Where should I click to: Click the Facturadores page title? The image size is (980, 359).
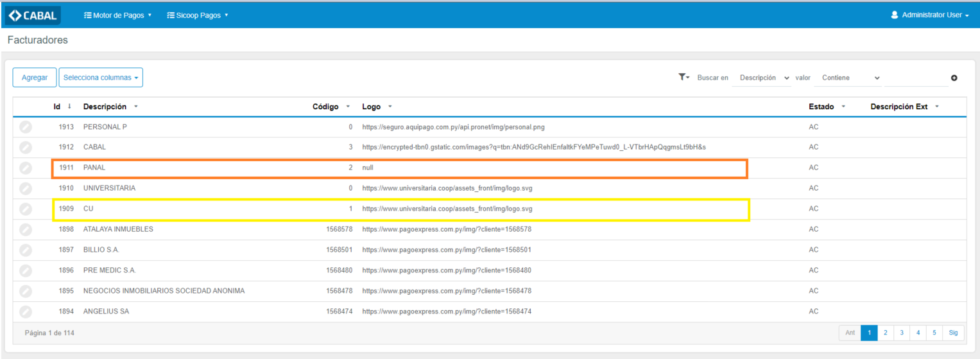[38, 40]
